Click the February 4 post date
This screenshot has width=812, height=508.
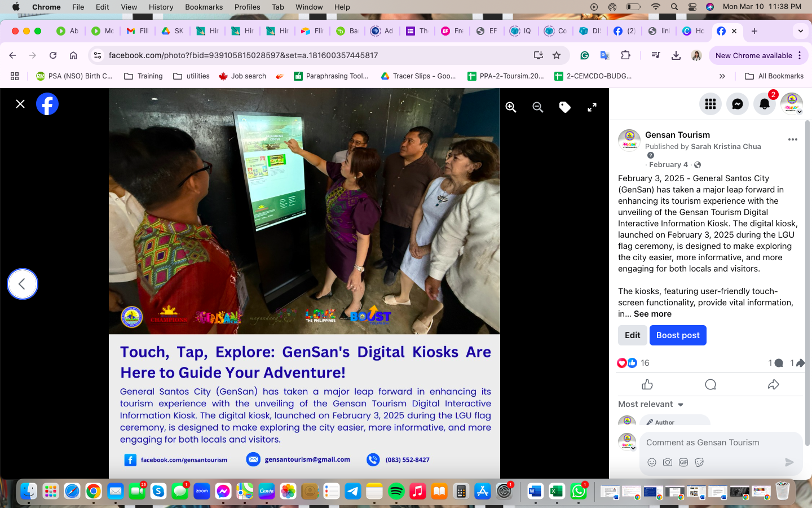[668, 165]
